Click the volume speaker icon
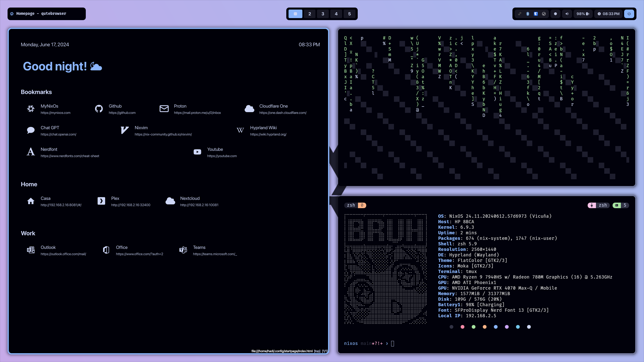 click(x=567, y=14)
